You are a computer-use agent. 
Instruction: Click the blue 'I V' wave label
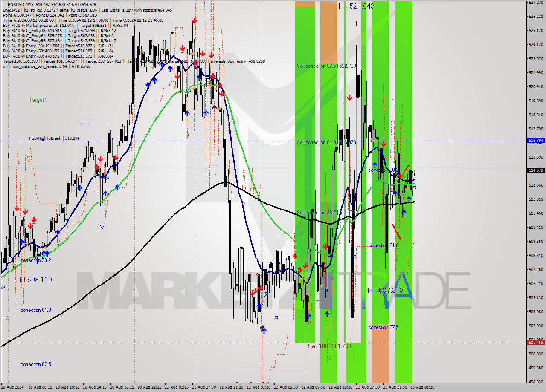[x=100, y=227]
